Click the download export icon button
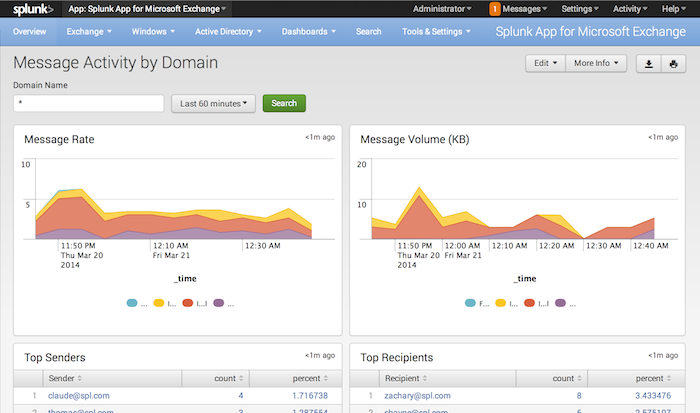Viewport: 700px width, 413px height. click(649, 64)
